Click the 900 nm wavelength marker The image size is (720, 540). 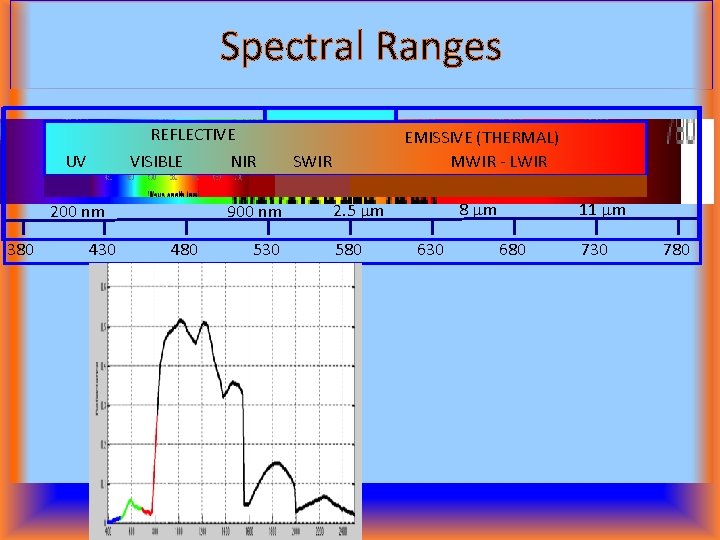pos(254,212)
